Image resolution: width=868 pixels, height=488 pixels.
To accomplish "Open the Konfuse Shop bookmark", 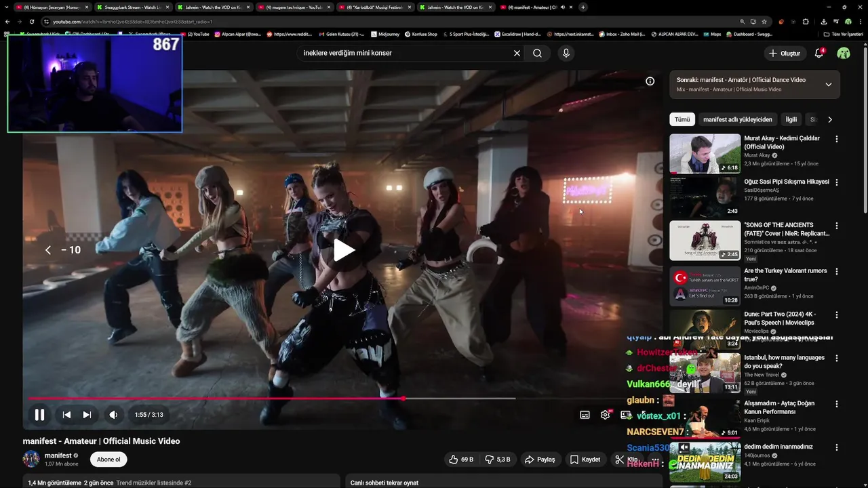I will (x=421, y=34).
